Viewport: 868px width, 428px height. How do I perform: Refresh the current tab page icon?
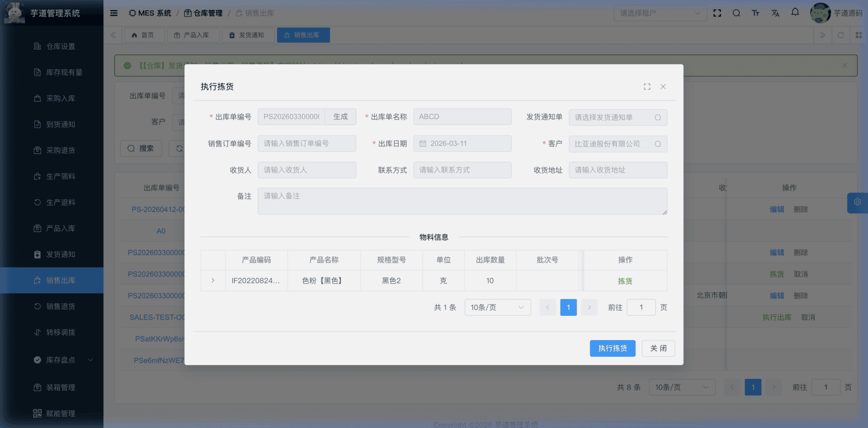click(841, 35)
